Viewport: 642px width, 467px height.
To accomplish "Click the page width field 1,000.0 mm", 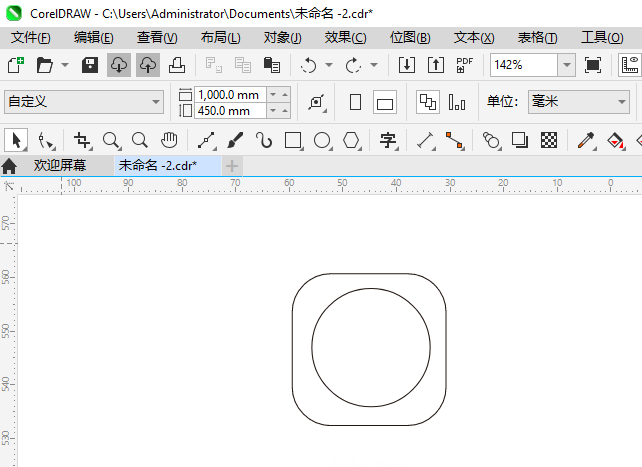I will (230, 95).
